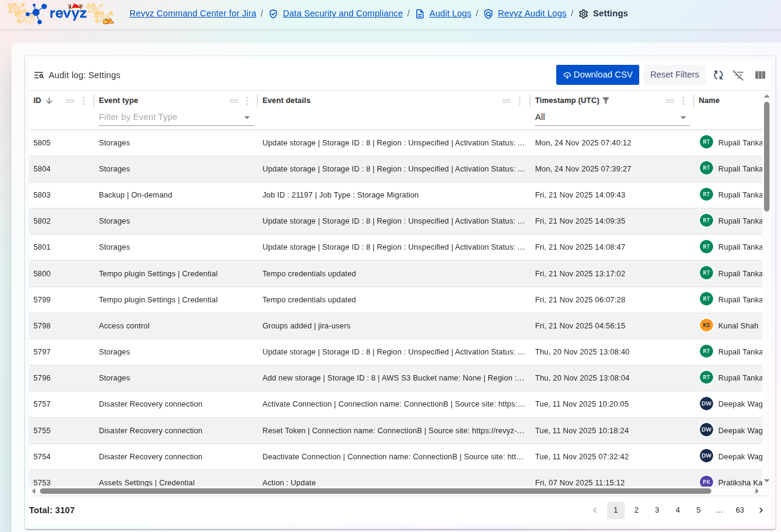Screen dimensions: 781x532
Task: Click the Revyz logo
Action: (61, 13)
